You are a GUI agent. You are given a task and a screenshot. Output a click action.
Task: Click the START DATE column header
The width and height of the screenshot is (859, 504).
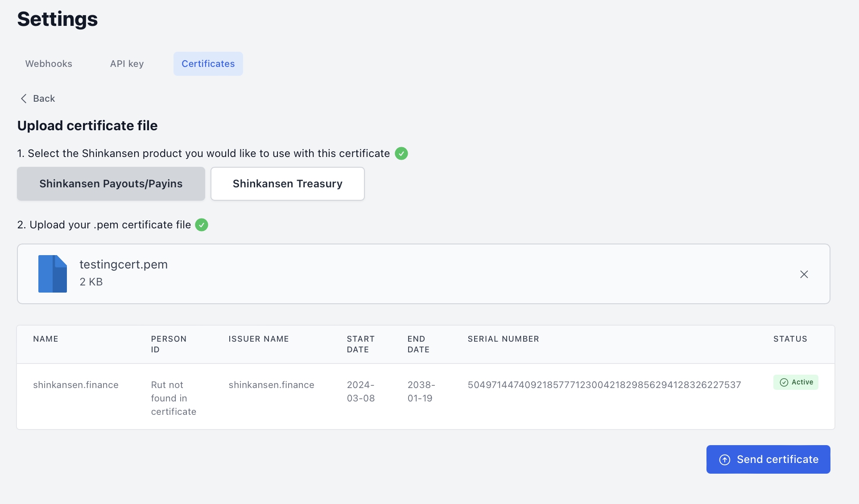point(361,344)
